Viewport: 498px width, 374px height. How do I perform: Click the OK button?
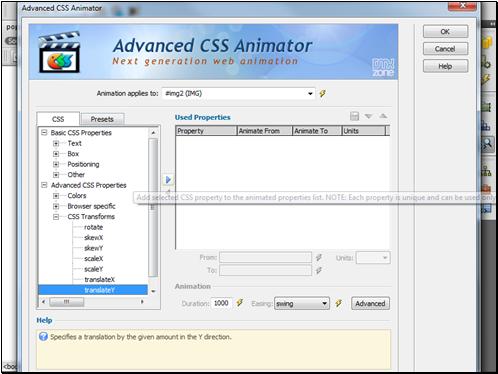click(x=445, y=32)
